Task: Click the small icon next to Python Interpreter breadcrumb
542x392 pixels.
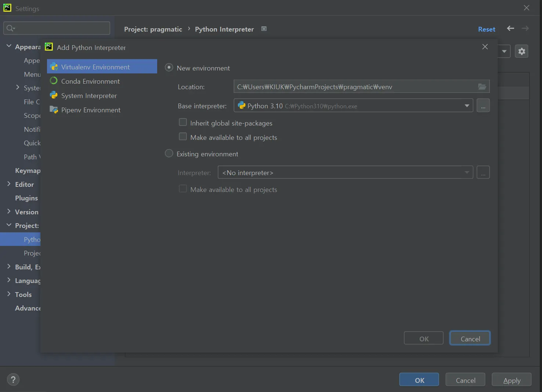Action: (264, 29)
